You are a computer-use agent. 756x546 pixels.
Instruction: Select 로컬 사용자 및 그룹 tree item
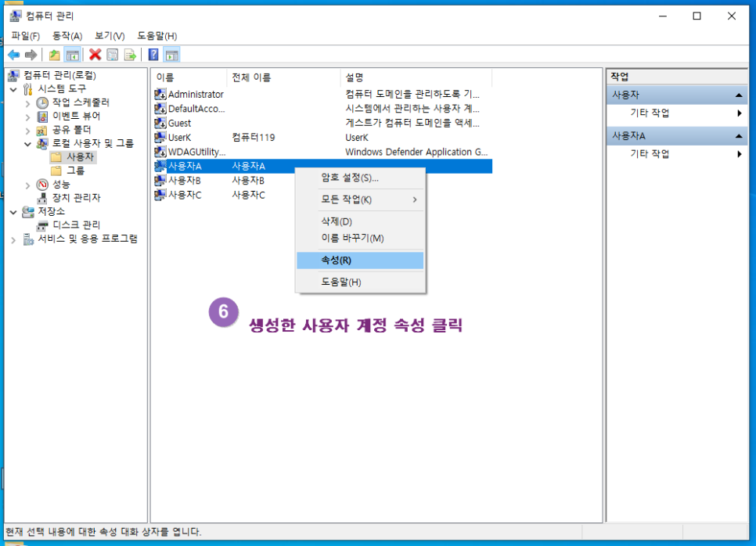[92, 143]
